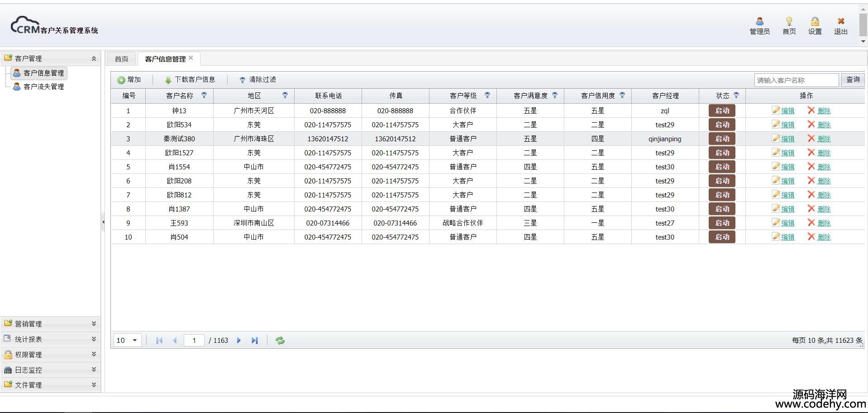Click the 联系电话 column header
The height and width of the screenshot is (413, 868).
(x=328, y=96)
